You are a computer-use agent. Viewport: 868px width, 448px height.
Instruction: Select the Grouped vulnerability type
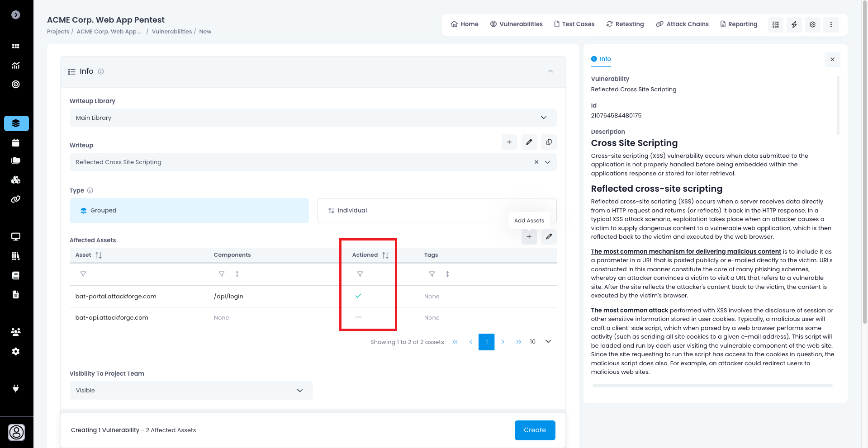click(189, 211)
